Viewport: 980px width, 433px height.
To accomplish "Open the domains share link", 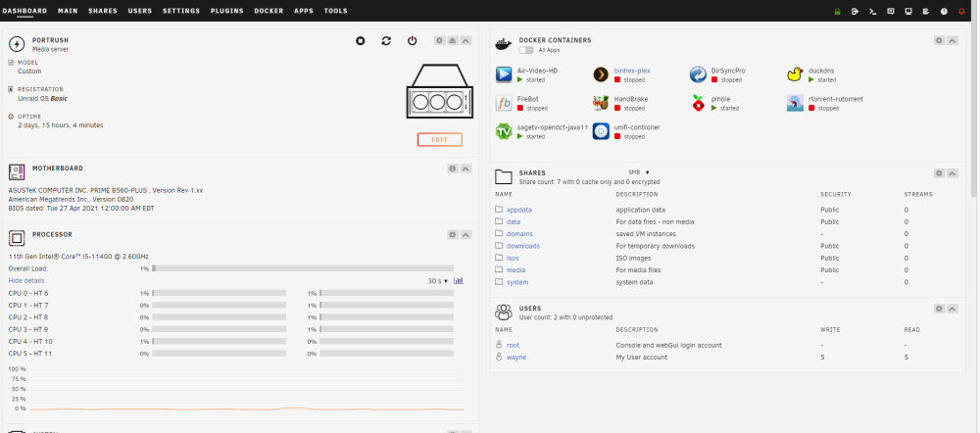I will point(519,234).
